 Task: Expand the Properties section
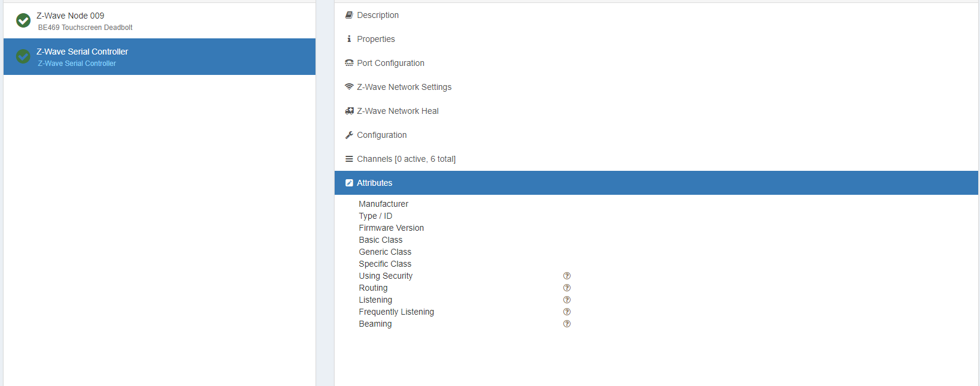(x=656, y=39)
